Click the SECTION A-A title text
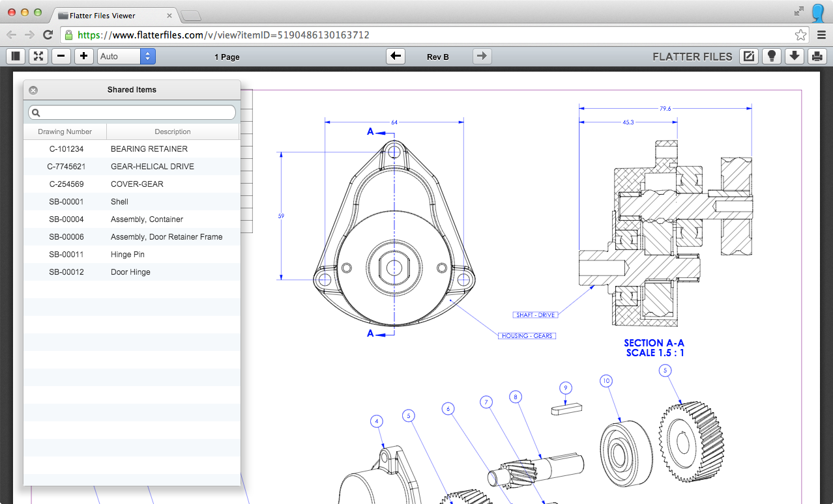833x504 pixels. (x=654, y=343)
